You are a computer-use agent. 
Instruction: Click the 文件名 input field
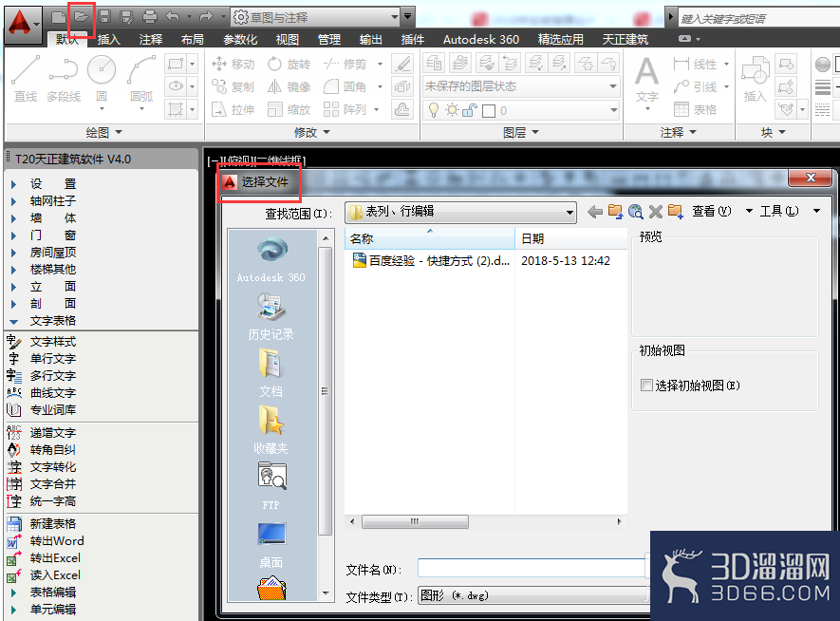tap(532, 569)
